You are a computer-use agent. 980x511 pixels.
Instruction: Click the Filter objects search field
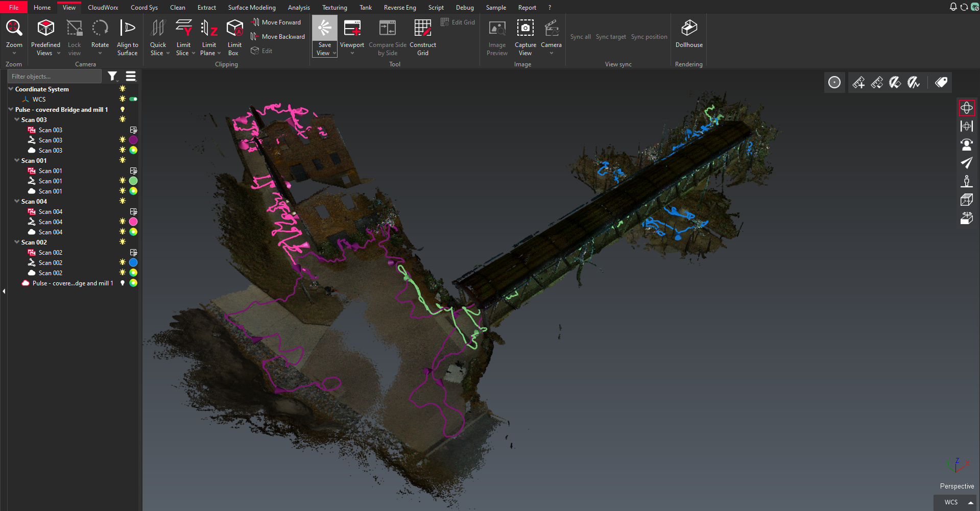point(55,77)
